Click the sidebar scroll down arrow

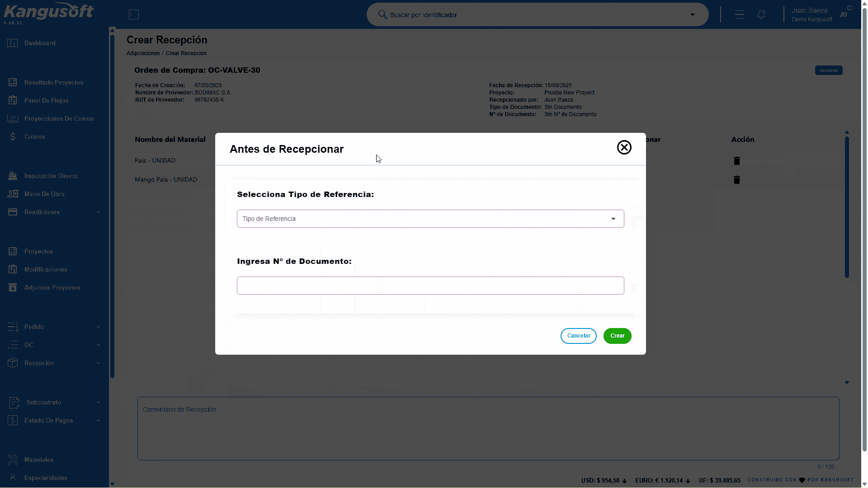pyautogui.click(x=112, y=484)
